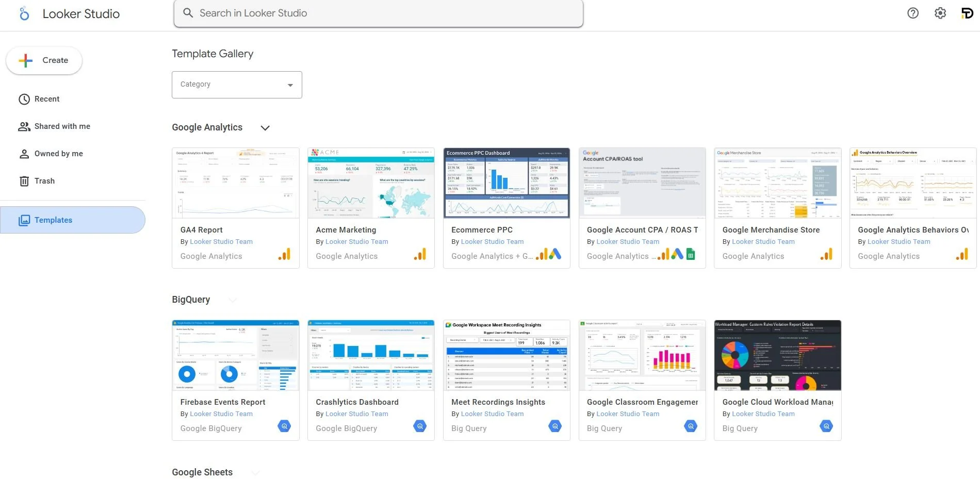Viewport: 980px width, 479px height.
Task: Open the settings gear icon
Action: coord(940,13)
